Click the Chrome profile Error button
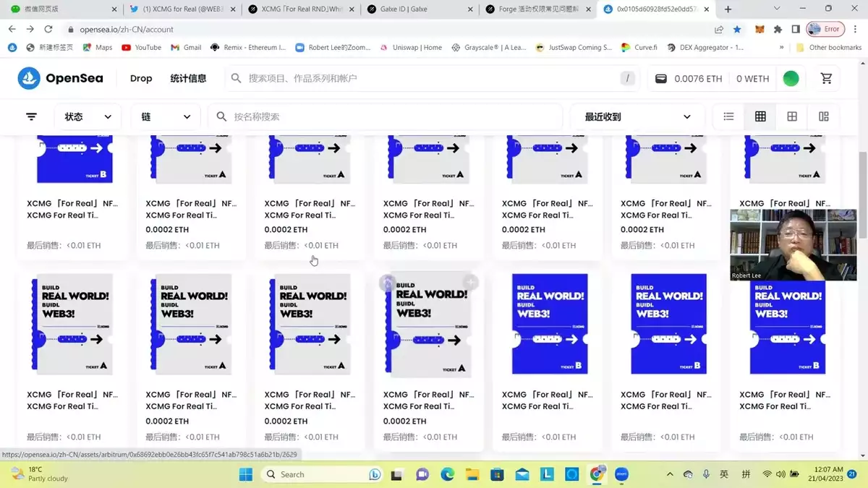Viewport: 868px width, 488px height. 825,29
